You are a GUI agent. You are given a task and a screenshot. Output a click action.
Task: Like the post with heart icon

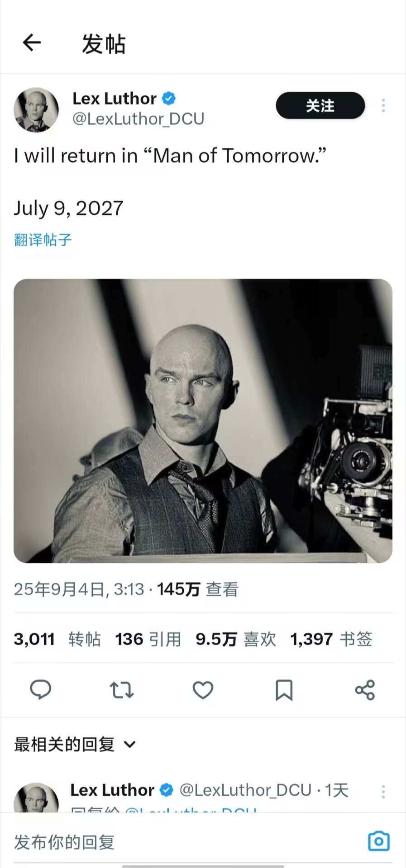click(203, 690)
